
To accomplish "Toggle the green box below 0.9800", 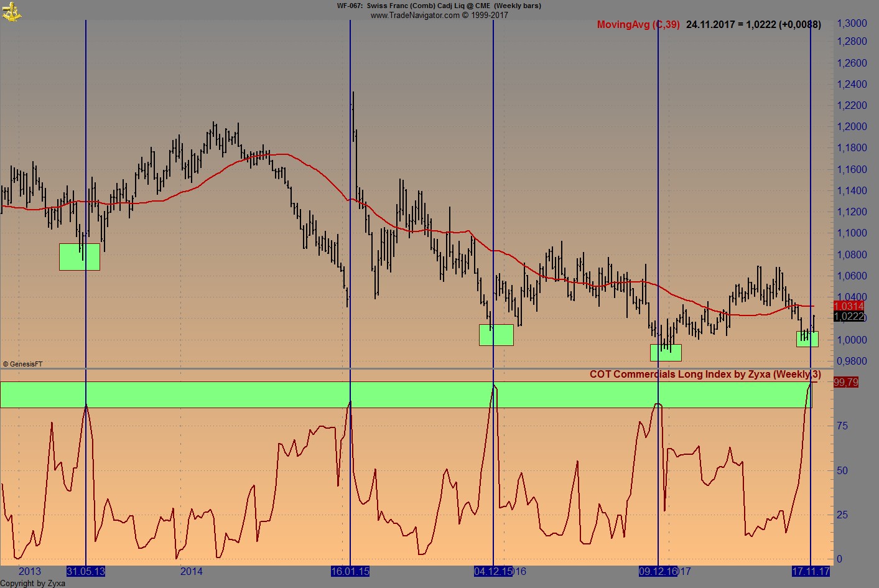I will point(666,353).
